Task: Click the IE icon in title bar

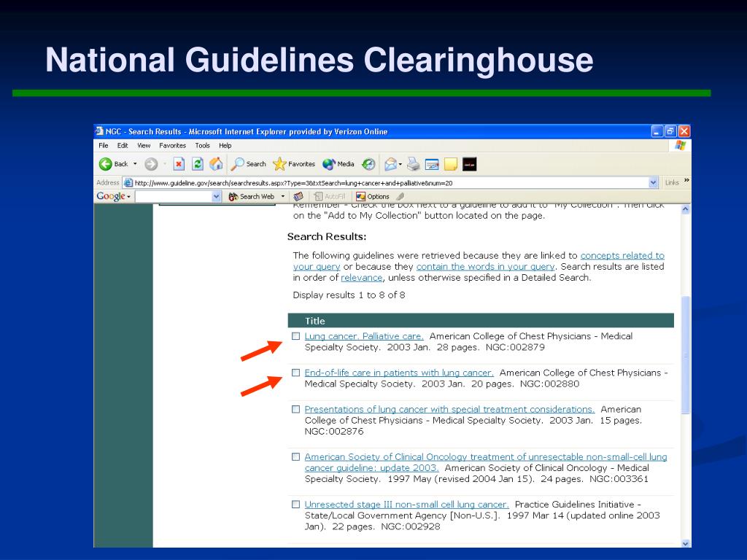Action: point(99,131)
